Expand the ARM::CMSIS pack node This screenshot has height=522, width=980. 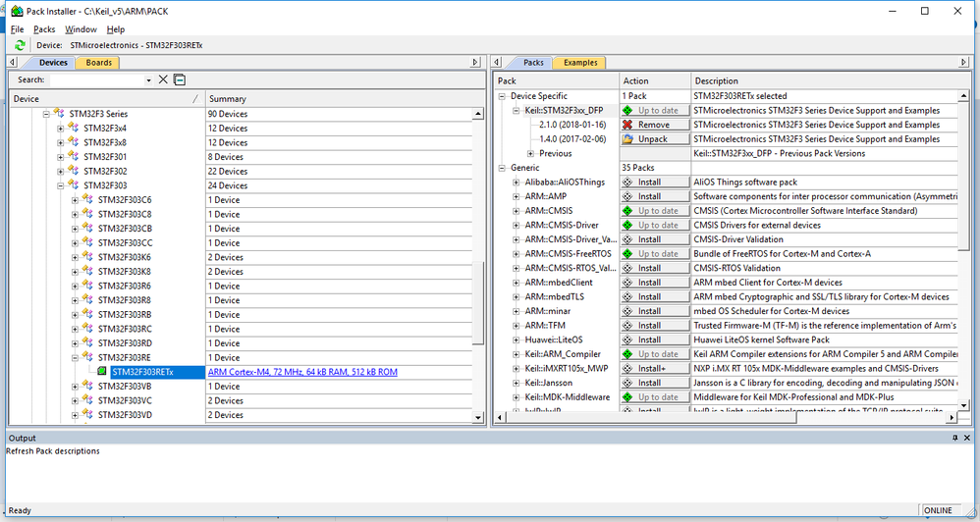point(517,211)
